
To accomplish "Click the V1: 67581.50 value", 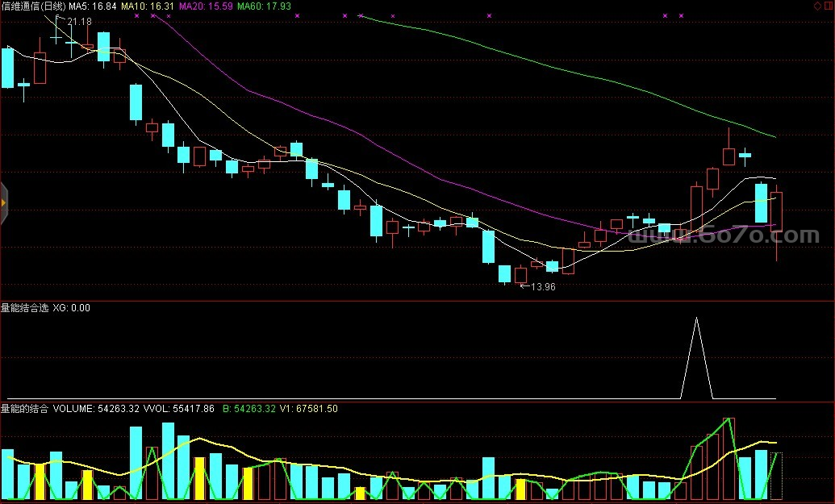I will click(x=309, y=409).
